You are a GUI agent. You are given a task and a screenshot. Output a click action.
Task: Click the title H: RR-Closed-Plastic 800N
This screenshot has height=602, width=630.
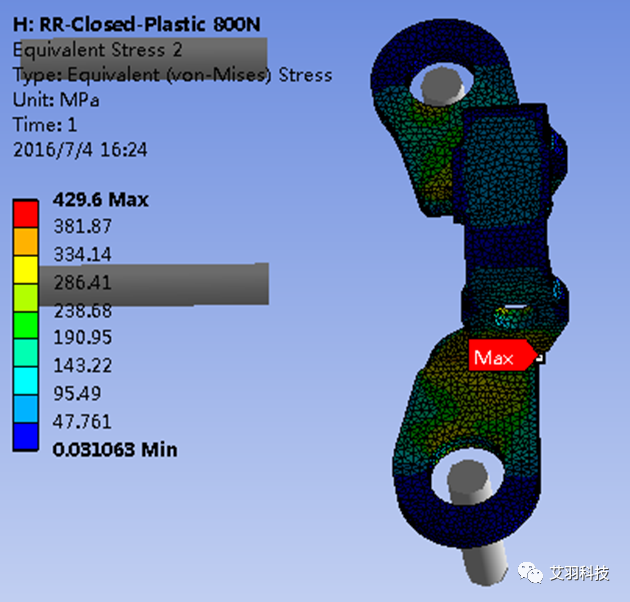137,25
